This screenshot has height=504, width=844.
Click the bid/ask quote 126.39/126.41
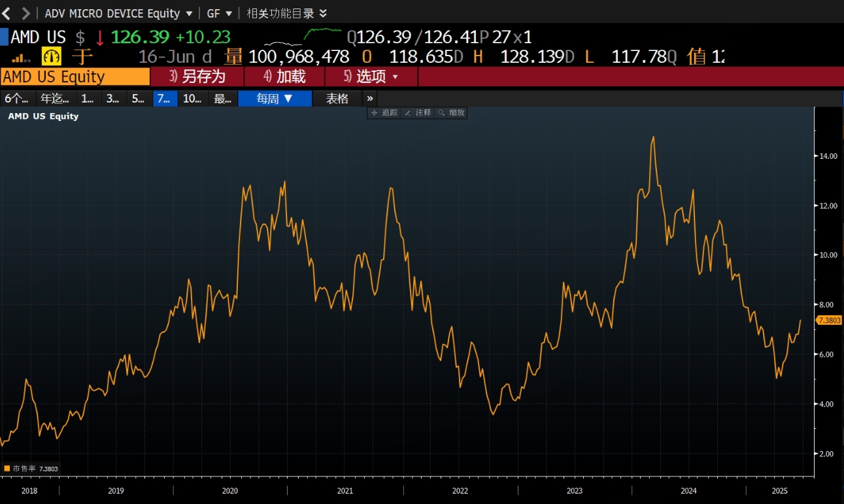(418, 37)
